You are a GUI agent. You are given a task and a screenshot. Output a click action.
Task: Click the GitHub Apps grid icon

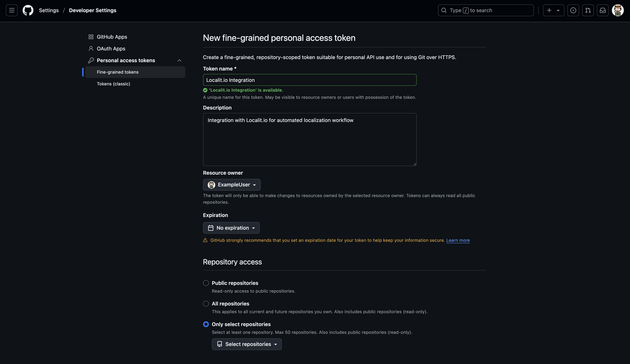click(x=91, y=37)
